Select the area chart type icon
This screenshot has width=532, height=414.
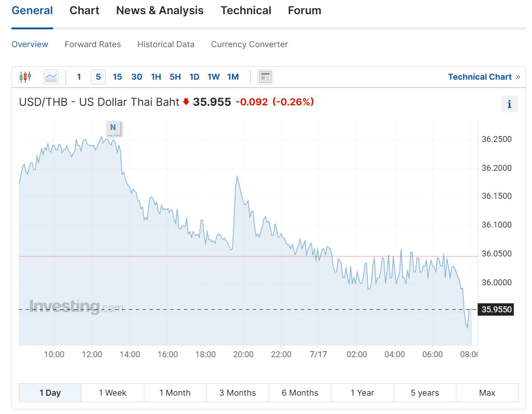51,77
